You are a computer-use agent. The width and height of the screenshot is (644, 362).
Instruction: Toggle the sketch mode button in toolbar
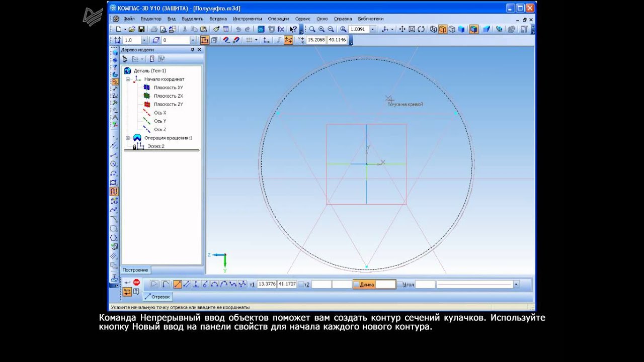205,40
